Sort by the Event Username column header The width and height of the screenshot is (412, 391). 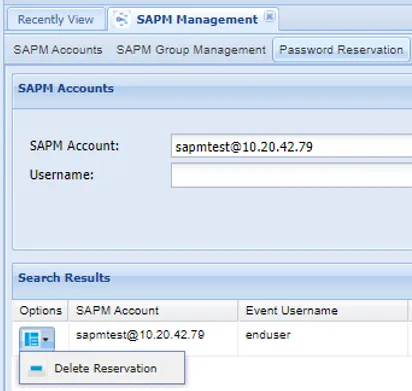pos(323,311)
